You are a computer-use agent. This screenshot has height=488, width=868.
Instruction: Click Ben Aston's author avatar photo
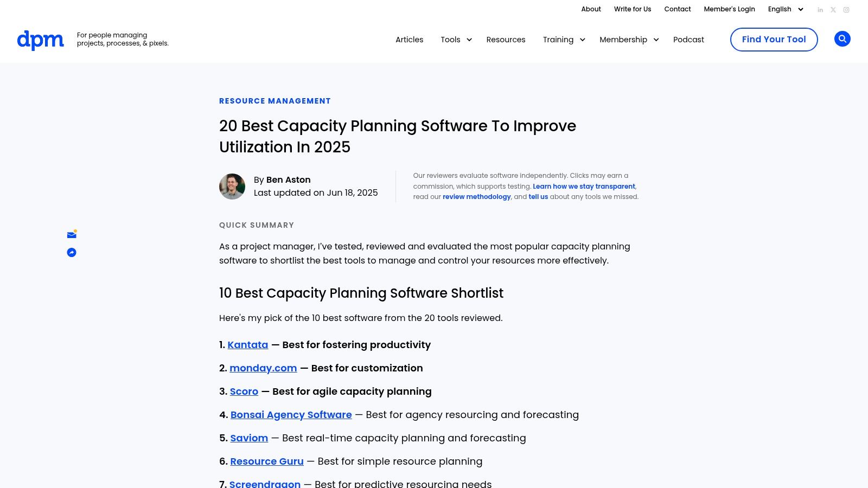coord(232,187)
